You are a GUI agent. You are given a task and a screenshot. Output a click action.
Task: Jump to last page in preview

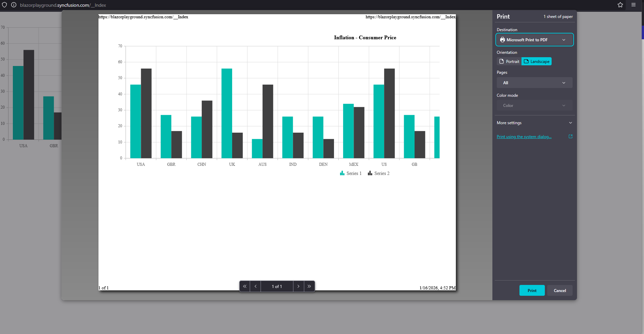tap(309, 286)
